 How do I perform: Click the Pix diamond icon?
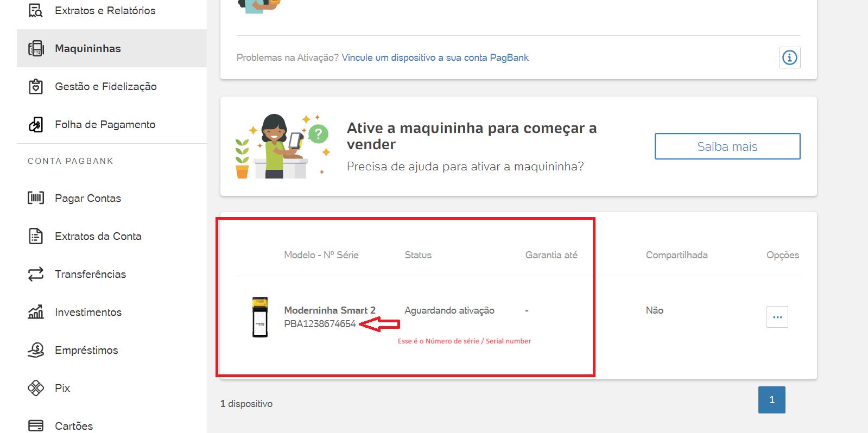pos(36,388)
